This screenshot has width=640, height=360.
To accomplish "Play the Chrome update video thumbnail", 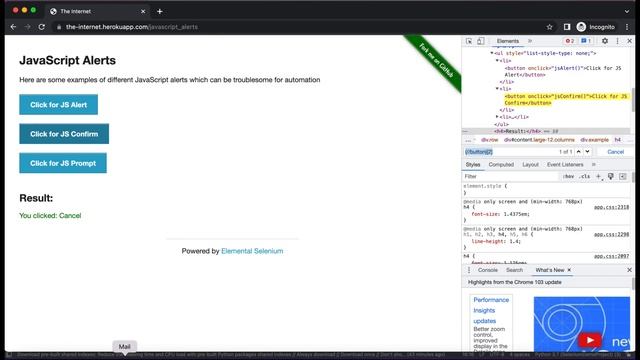I will click(590, 340).
